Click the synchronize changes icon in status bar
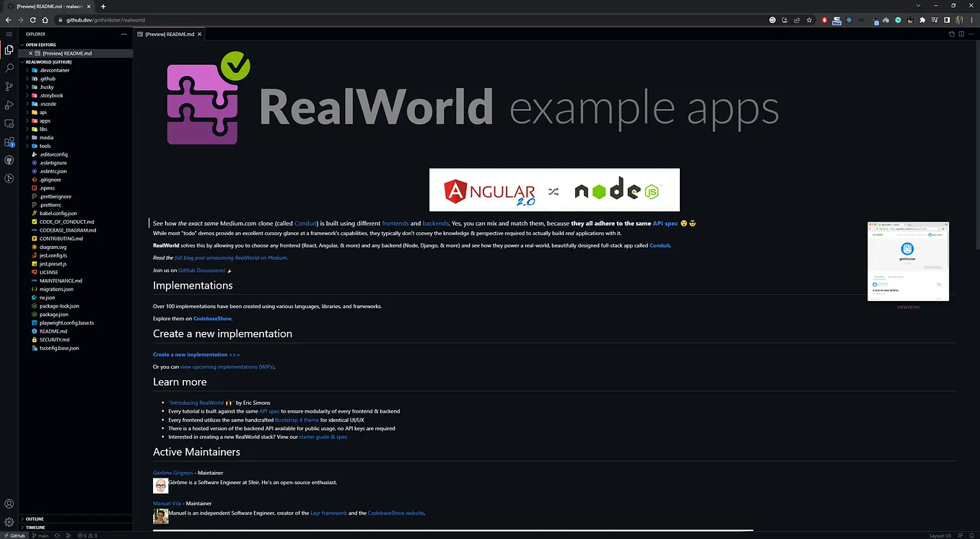This screenshot has height=539, width=980. tap(57, 535)
